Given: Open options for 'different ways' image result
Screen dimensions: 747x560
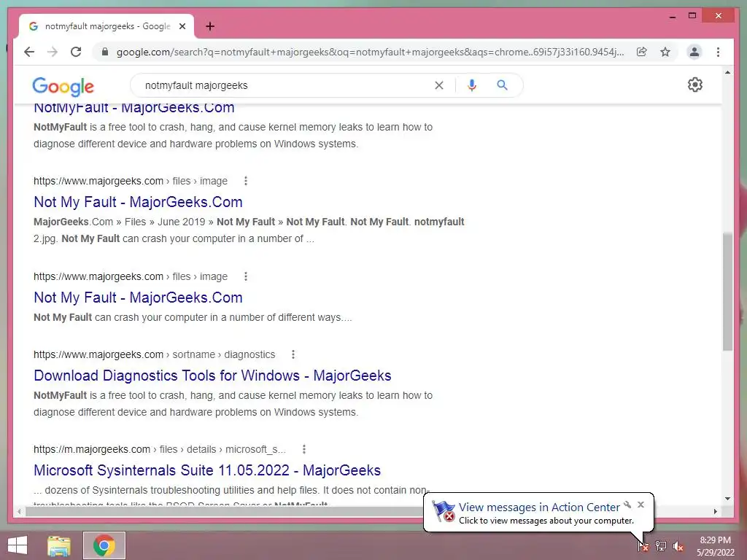Looking at the screenshot, I should [x=245, y=276].
